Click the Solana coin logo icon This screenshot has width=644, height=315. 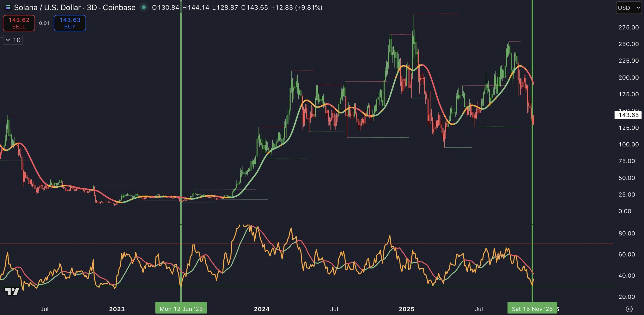point(8,8)
